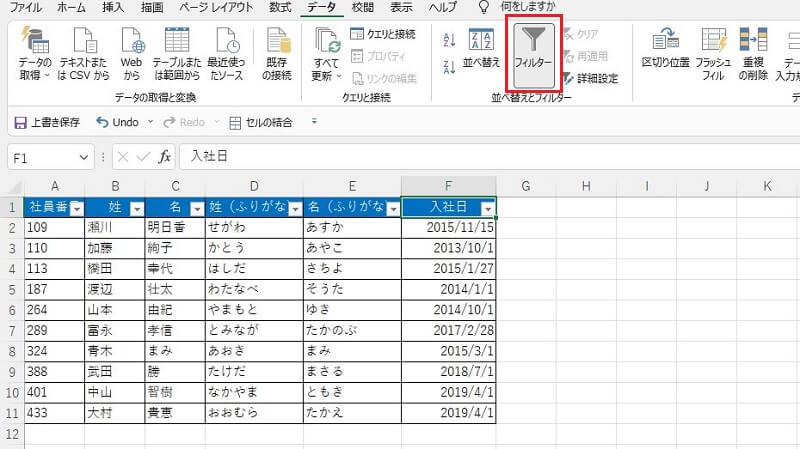This screenshot has height=449, width=800.
Task: Expand the データの取得 dropdown arrow
Action: (47, 76)
